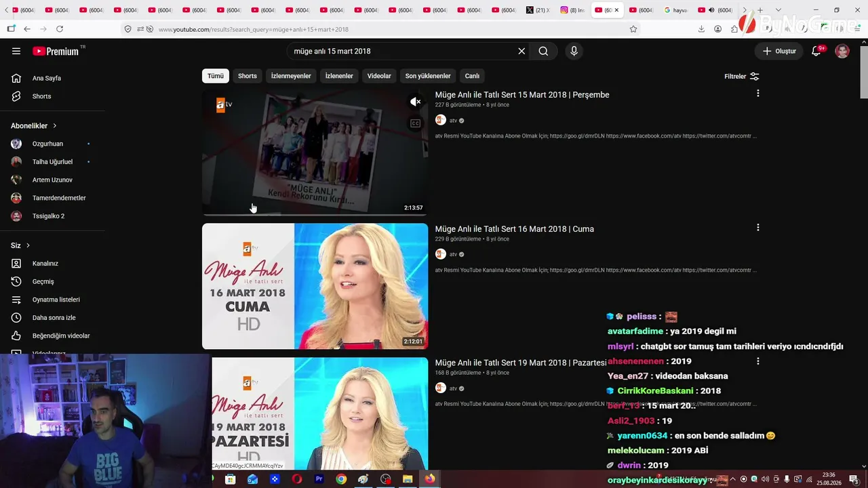Open YouTube notifications bell
This screenshot has width=868, height=488.
pos(816,51)
